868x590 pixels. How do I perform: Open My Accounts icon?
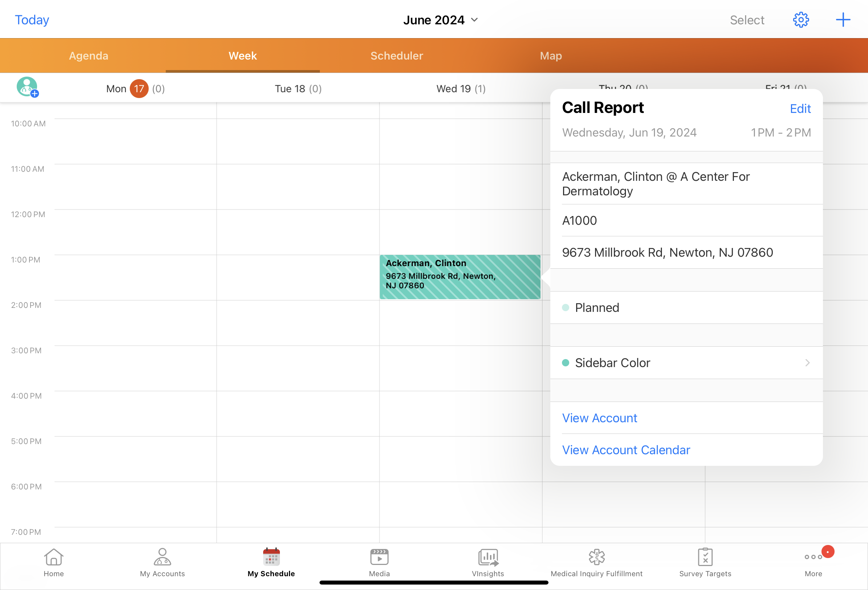[x=162, y=558]
